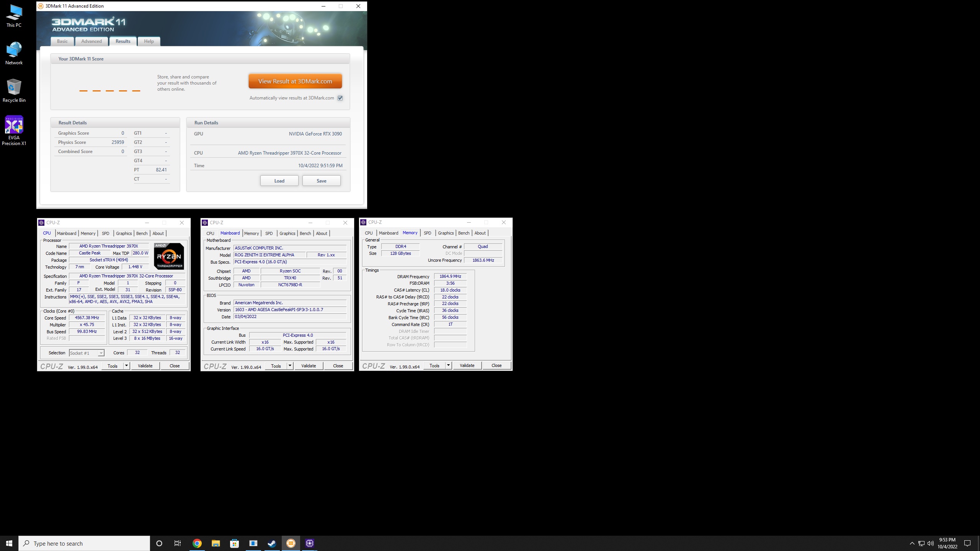Open SPD tab in Memory CPU-Z window
The height and width of the screenshot is (551, 980).
428,233
